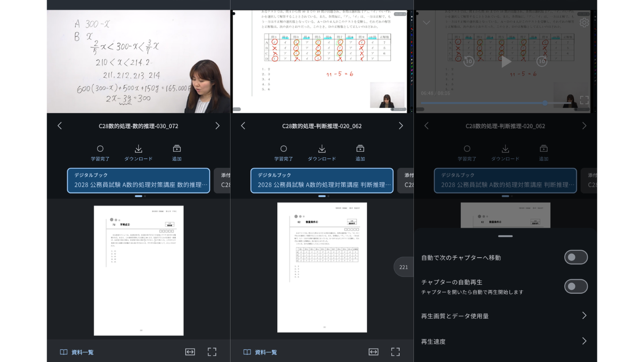Enter fullscreen on the 06:48 video
The height and width of the screenshot is (362, 644).
point(584,100)
